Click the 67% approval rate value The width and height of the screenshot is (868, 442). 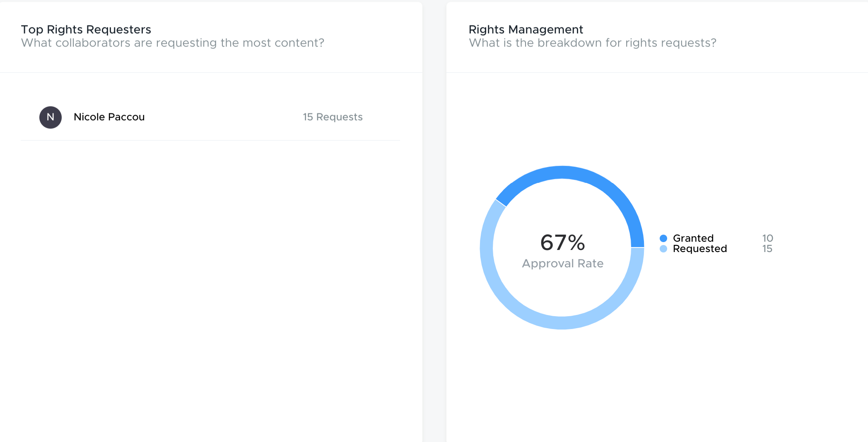coord(562,243)
